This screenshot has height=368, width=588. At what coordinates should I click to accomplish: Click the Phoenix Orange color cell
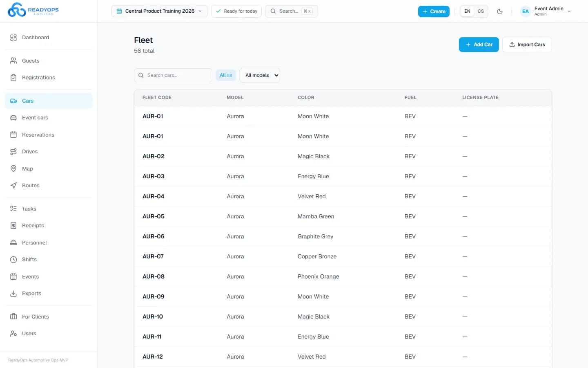318,277
